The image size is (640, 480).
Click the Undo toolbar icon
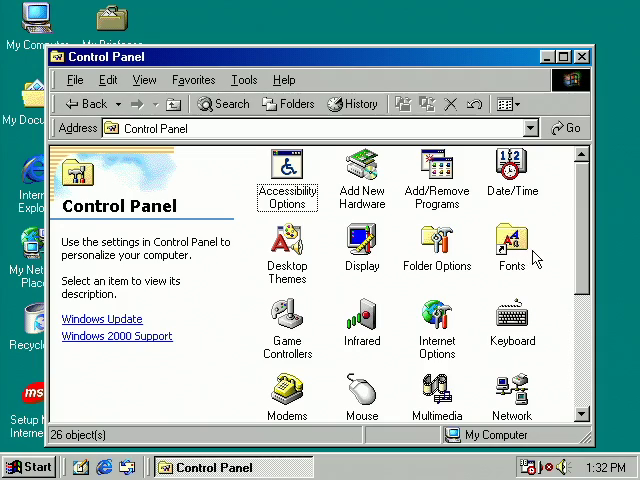(474, 104)
